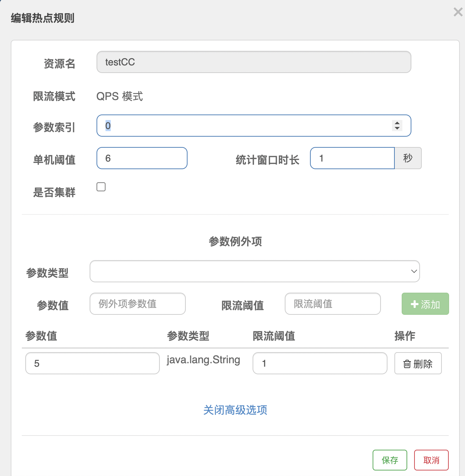Toggle the 是否集群 checkbox
This screenshot has width=465, height=476.
101,187
